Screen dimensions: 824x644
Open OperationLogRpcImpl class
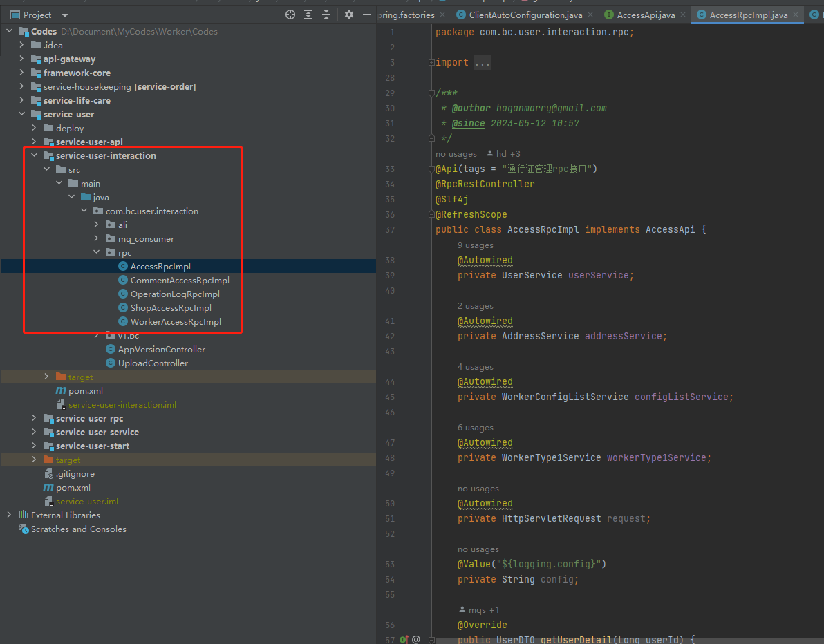pyautogui.click(x=175, y=294)
